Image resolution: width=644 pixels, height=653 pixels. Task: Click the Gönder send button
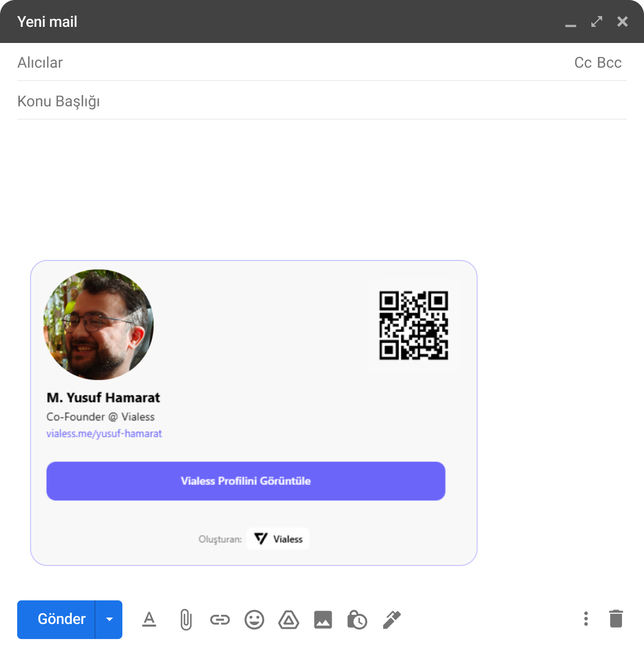pyautogui.click(x=56, y=620)
